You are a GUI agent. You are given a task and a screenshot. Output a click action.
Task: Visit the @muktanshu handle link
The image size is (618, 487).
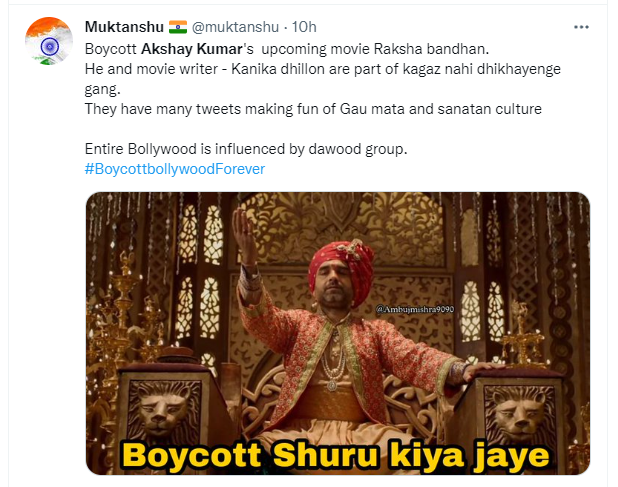(235, 27)
